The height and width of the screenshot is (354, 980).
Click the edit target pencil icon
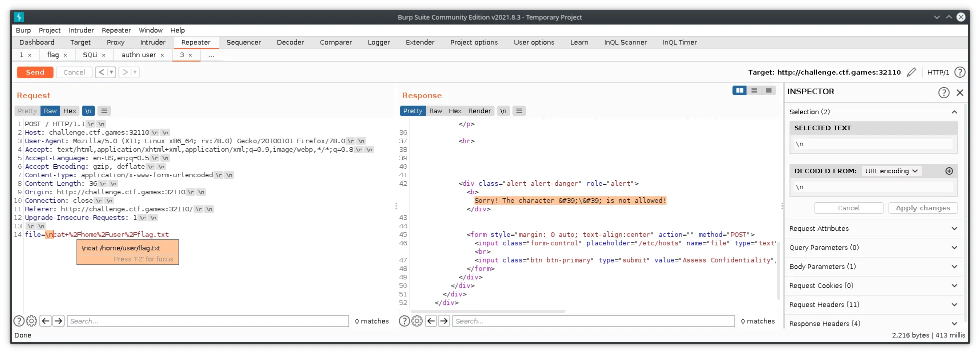click(x=911, y=72)
